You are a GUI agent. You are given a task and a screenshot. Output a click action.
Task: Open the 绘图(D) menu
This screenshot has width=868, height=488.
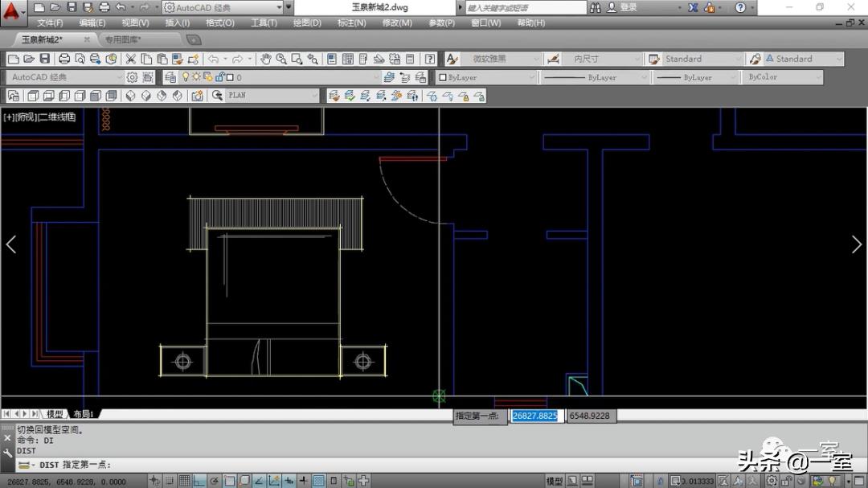coord(307,23)
